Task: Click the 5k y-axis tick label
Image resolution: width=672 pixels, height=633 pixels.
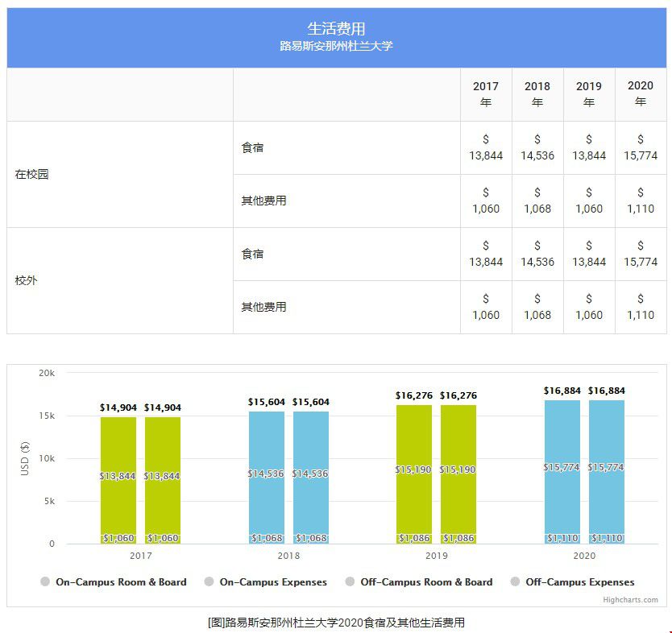Action: [x=49, y=501]
